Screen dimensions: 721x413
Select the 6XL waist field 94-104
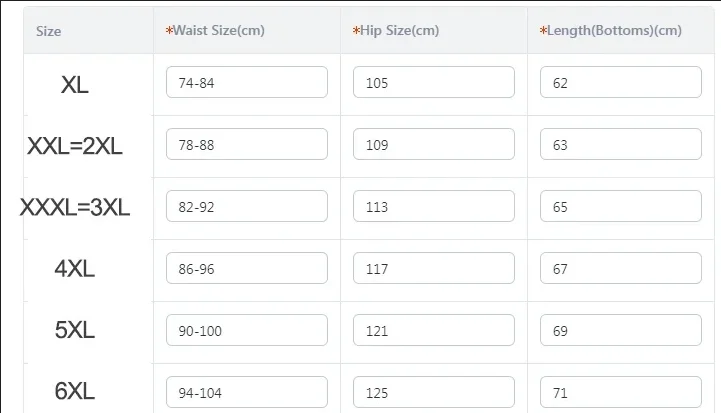247,392
